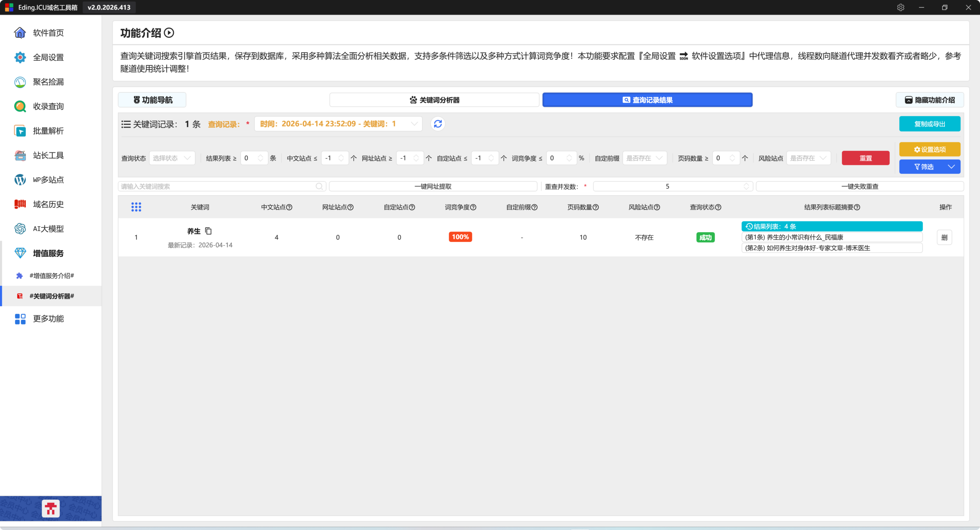Viewport: 980px width, 530px height.
Task: Open the settings gear in title bar
Action: click(x=900, y=7)
